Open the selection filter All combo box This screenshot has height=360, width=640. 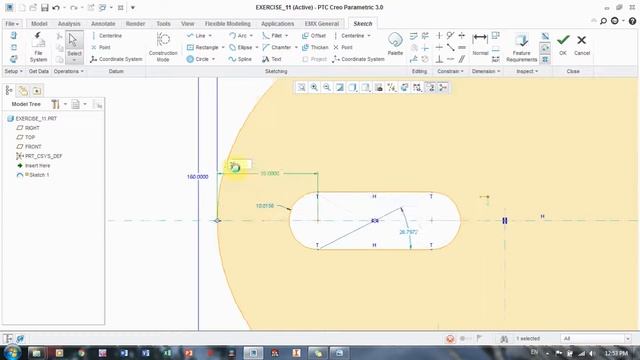point(596,339)
